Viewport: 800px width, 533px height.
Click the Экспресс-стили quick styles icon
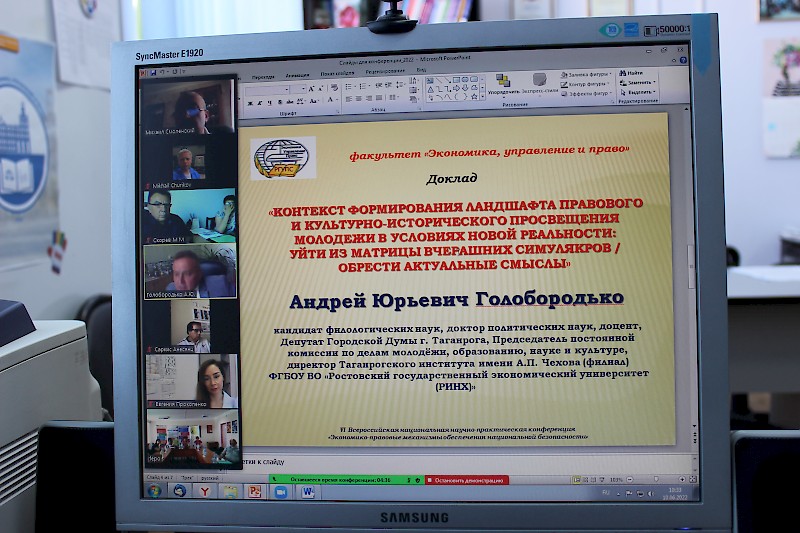click(540, 82)
